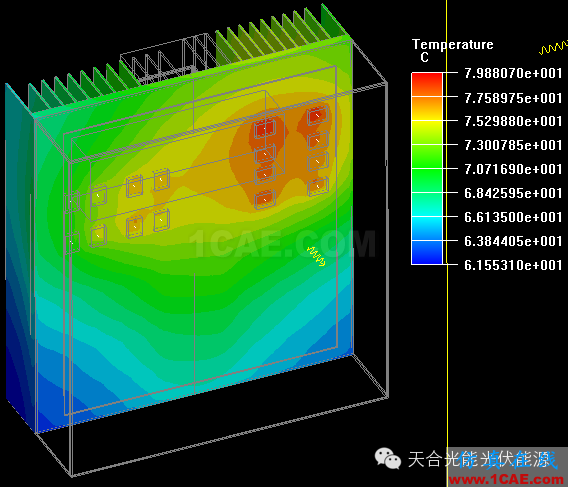
Task: Click the C unit label under Temperature
Action: [x=425, y=57]
